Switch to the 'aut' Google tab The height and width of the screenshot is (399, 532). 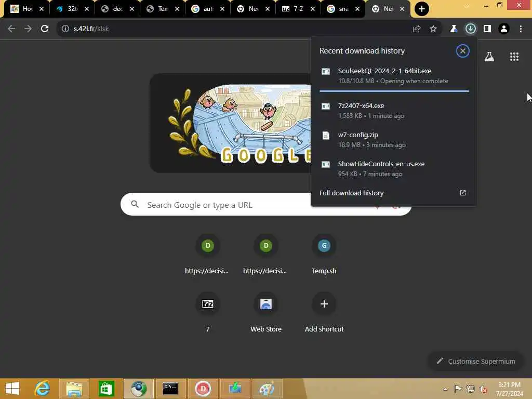point(204,9)
